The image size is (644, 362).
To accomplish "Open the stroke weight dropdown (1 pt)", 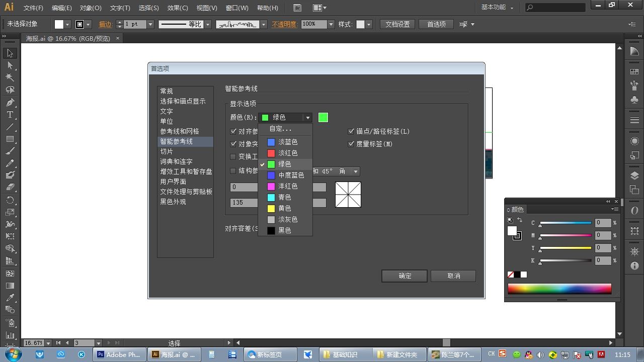I will click(x=150, y=24).
